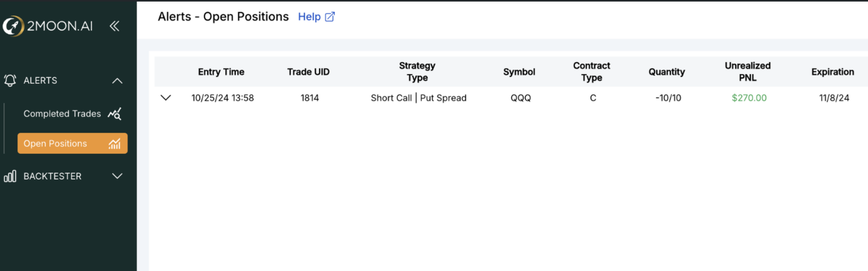
Task: Click the Strategy Type column header
Action: [x=417, y=71]
